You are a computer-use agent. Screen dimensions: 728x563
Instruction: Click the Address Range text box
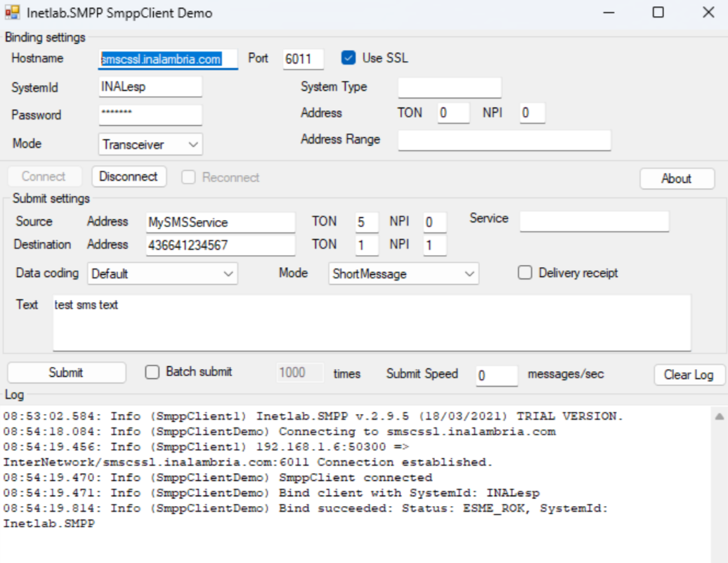pyautogui.click(x=505, y=140)
